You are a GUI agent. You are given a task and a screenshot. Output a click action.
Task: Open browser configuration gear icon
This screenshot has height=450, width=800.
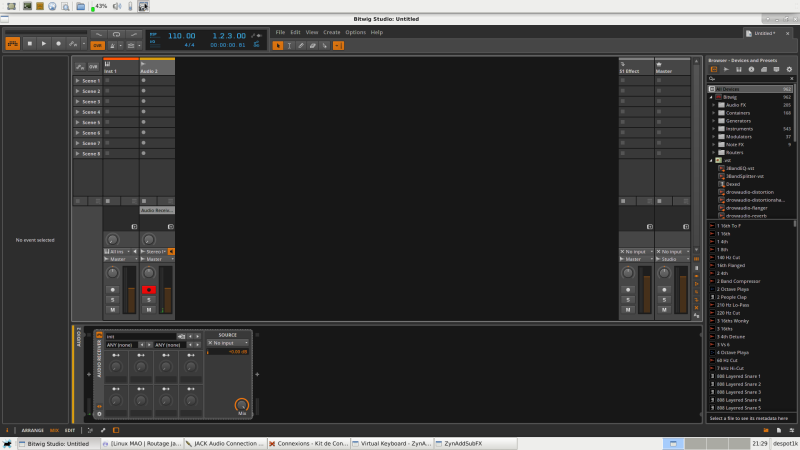click(789, 69)
